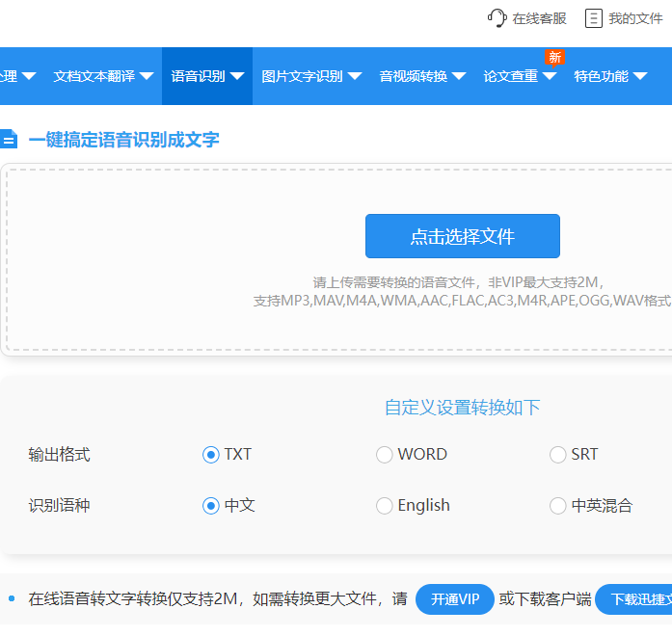Click the My Files document icon

594,18
